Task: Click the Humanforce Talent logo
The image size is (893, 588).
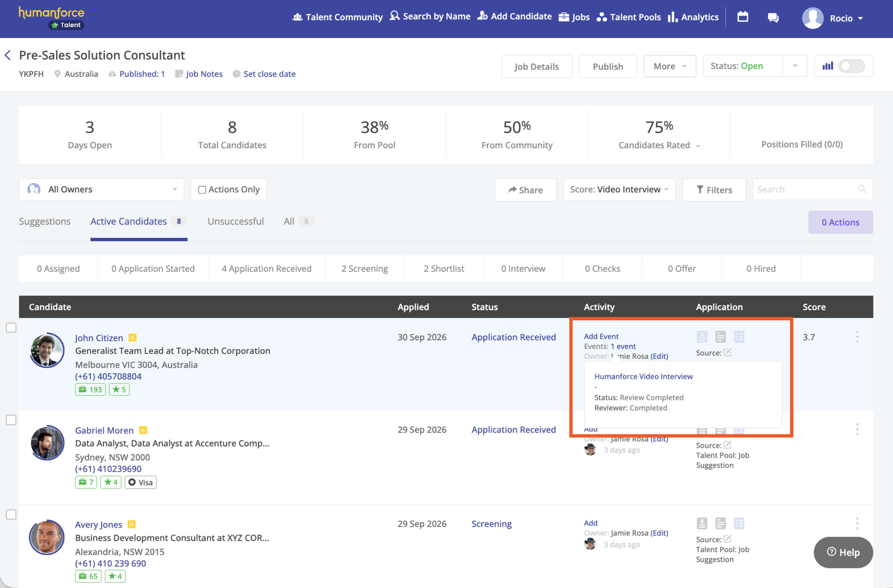Action: (x=52, y=18)
